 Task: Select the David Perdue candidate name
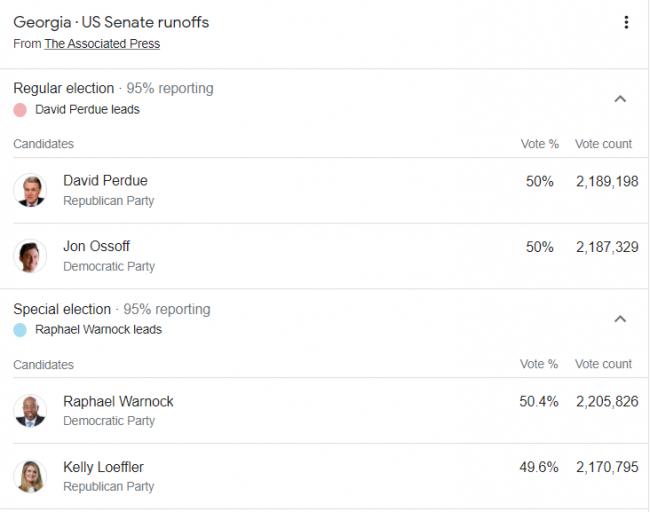point(105,181)
